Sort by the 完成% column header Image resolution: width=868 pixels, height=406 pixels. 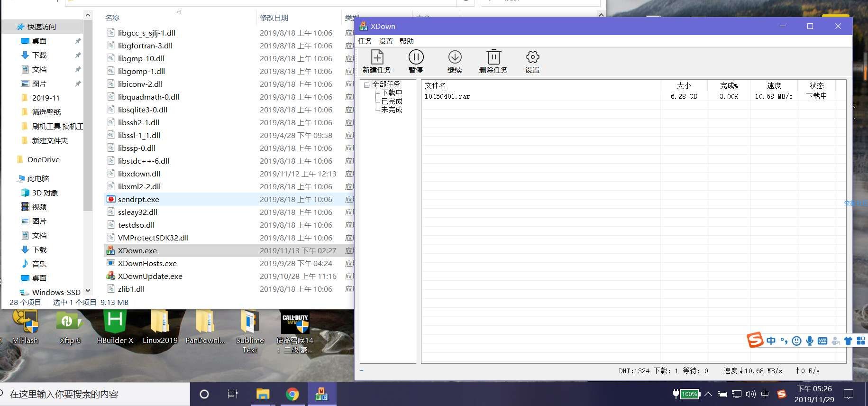pyautogui.click(x=729, y=85)
